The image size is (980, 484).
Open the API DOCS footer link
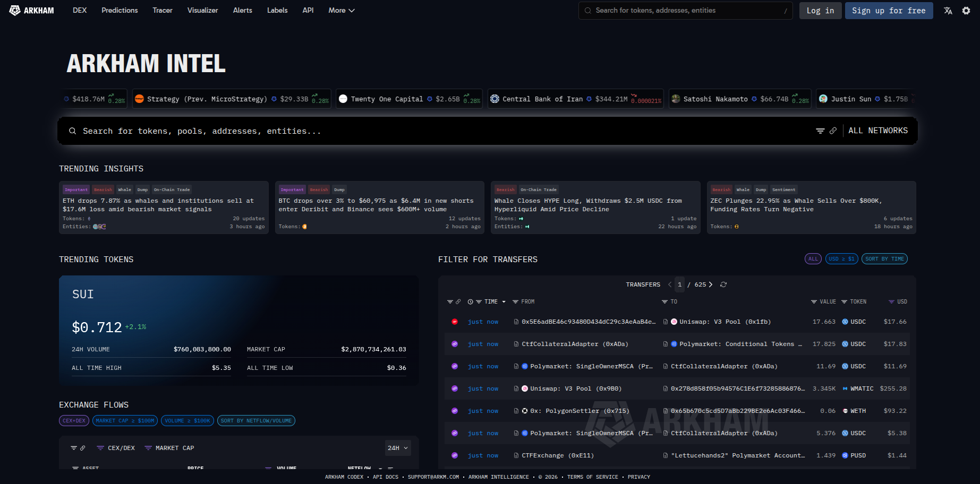(386, 477)
